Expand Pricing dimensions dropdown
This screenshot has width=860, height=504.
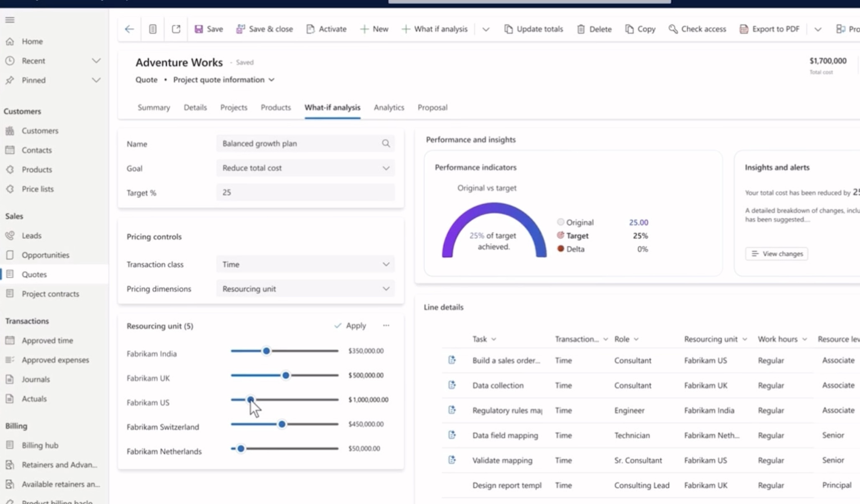point(386,289)
